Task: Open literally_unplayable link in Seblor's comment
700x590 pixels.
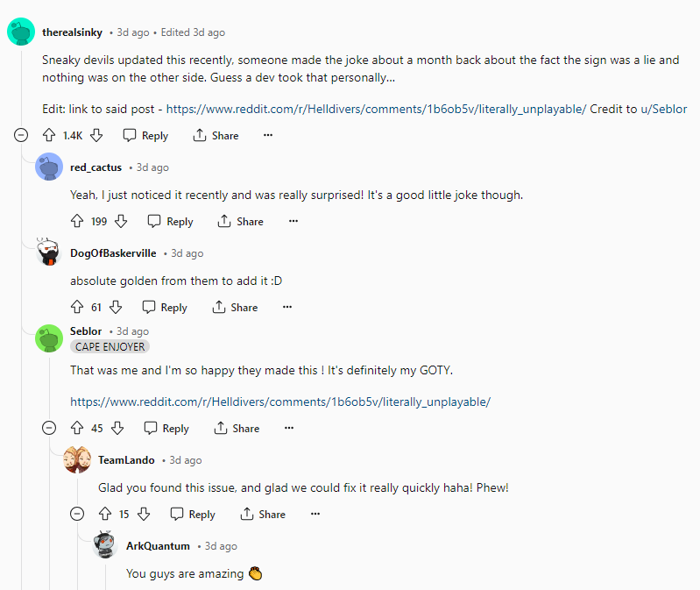Action: click(279, 402)
